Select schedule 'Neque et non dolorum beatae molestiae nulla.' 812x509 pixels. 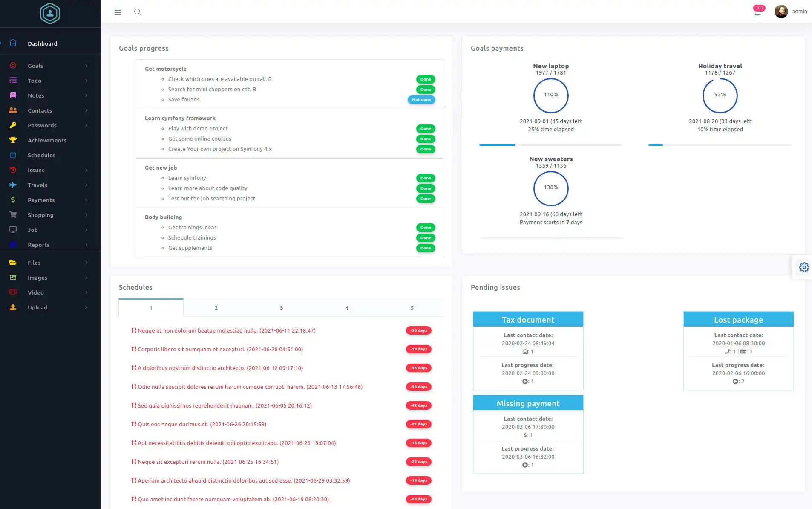227,330
